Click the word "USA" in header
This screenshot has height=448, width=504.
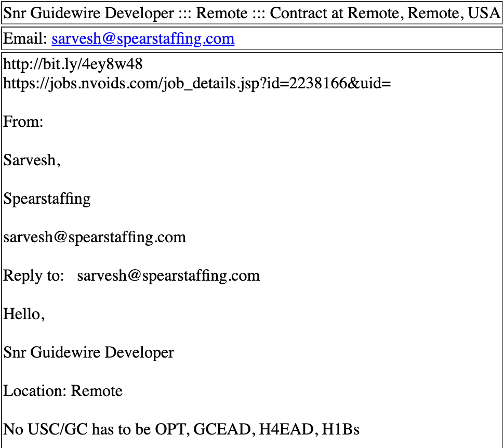(483, 13)
